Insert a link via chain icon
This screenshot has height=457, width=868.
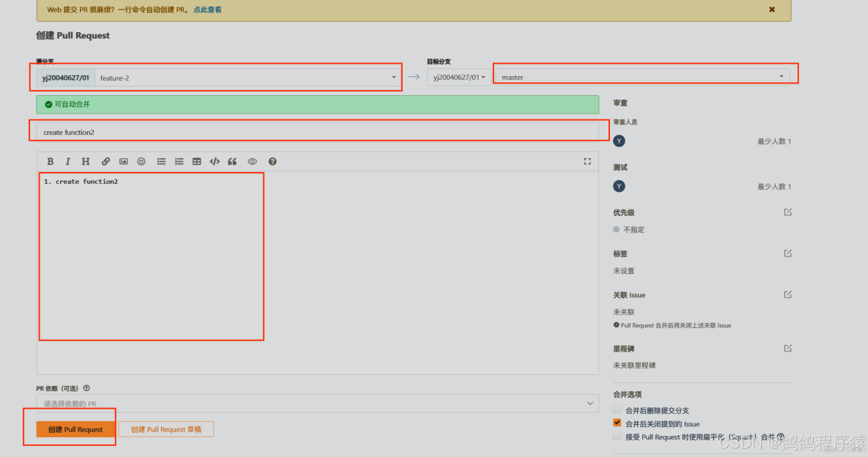(x=105, y=162)
